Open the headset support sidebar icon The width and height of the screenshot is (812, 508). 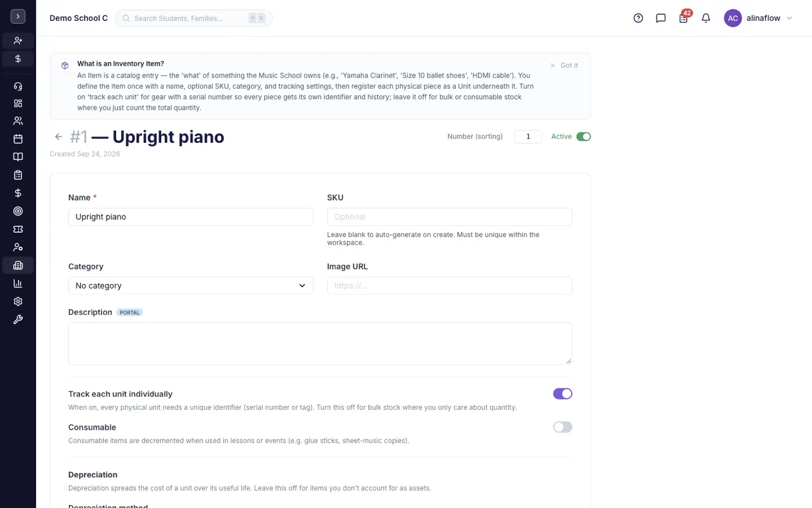[x=18, y=87]
